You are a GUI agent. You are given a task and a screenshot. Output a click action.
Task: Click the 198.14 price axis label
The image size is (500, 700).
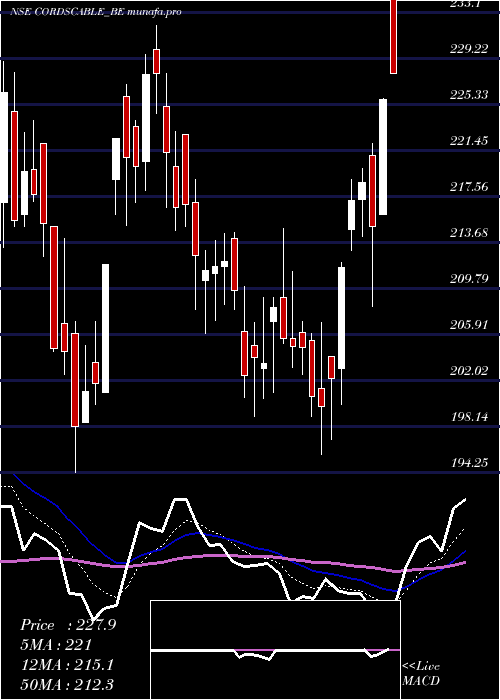coord(469,417)
